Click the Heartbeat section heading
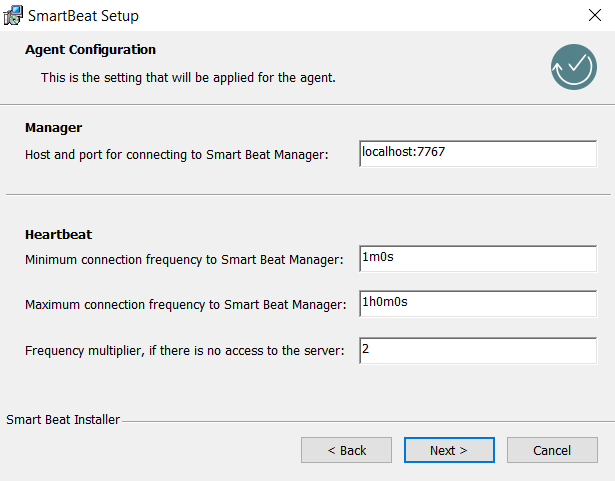 click(58, 234)
